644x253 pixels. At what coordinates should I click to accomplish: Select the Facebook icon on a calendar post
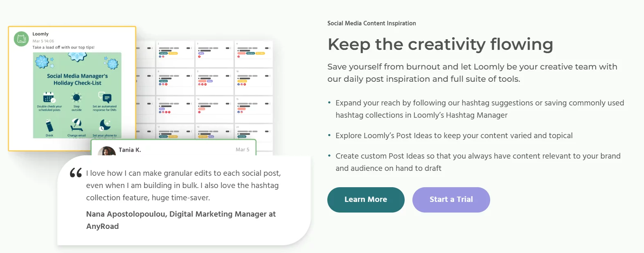tap(160, 56)
